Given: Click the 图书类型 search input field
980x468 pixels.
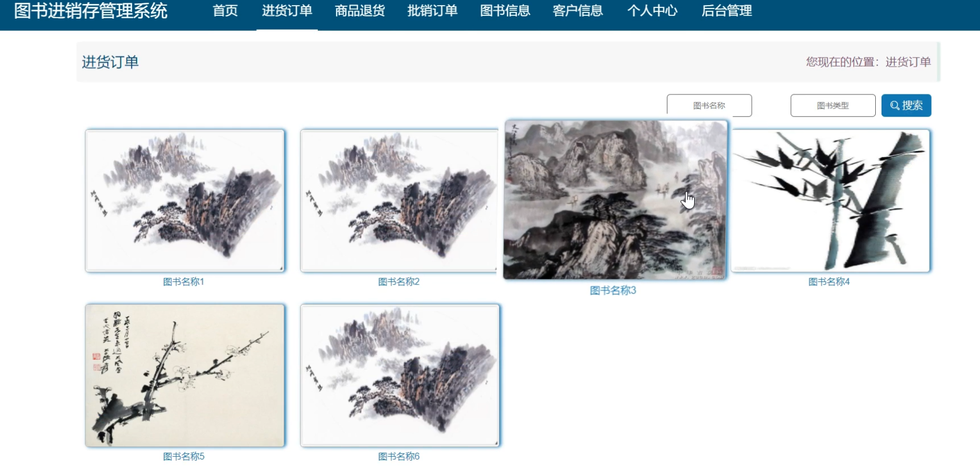Looking at the screenshot, I should [x=833, y=105].
